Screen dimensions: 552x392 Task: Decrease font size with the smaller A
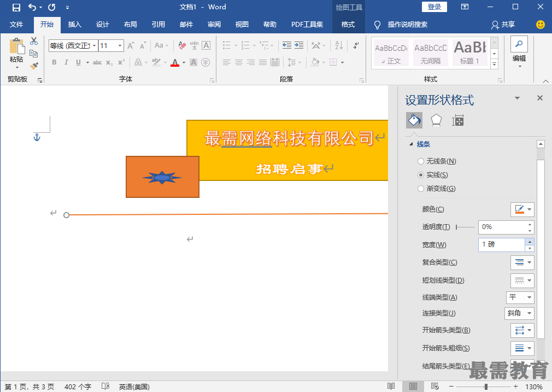click(143, 45)
